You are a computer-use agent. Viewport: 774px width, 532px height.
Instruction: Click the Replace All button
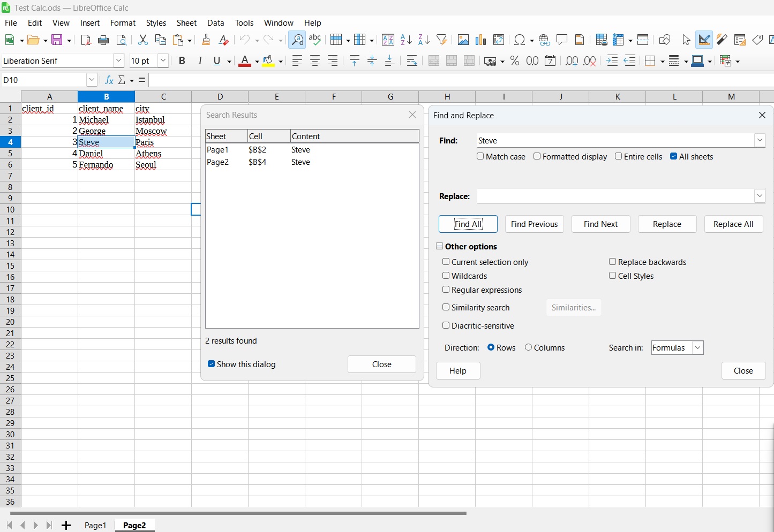pos(733,224)
